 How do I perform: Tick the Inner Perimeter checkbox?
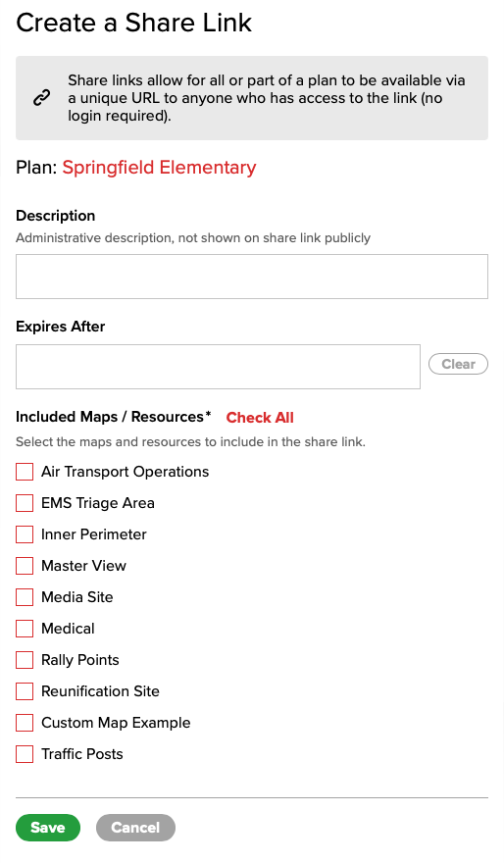point(25,534)
